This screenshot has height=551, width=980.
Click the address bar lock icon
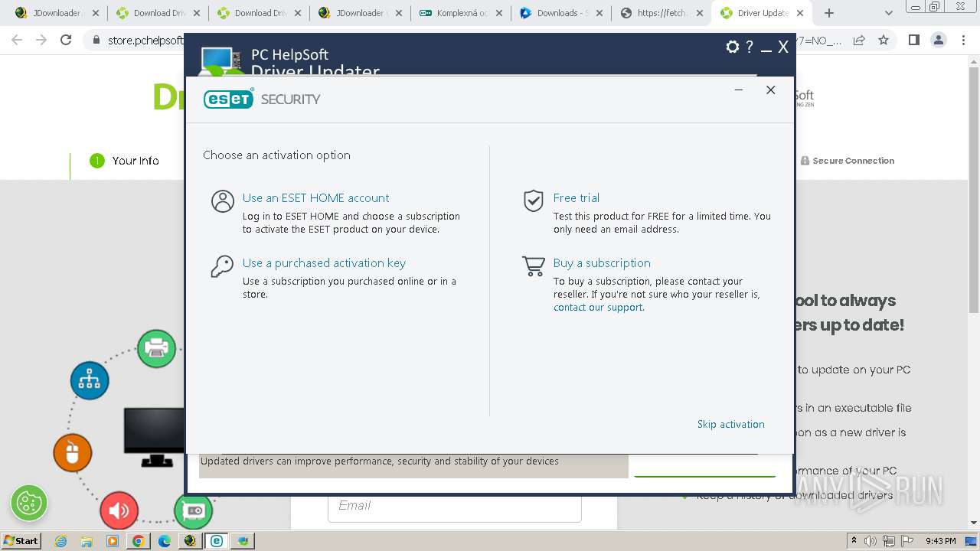click(96, 40)
